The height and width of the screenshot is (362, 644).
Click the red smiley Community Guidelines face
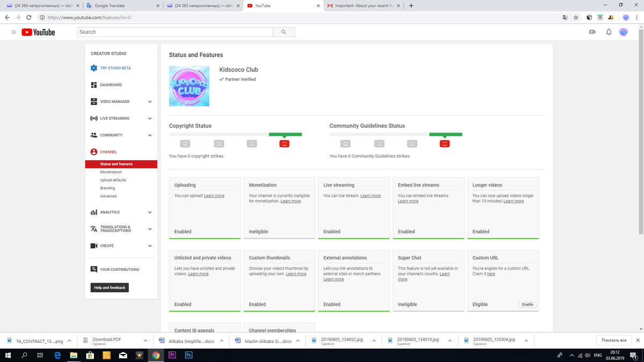point(444,143)
